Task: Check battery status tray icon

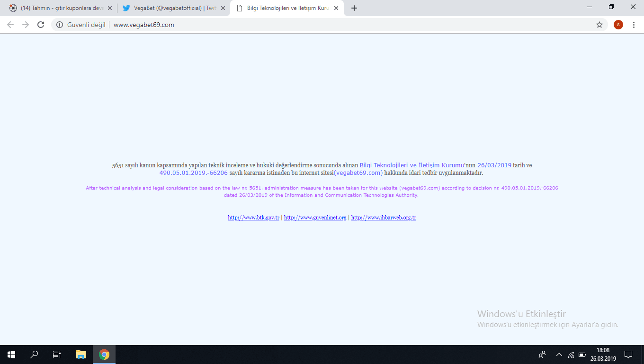Action: tap(582, 355)
